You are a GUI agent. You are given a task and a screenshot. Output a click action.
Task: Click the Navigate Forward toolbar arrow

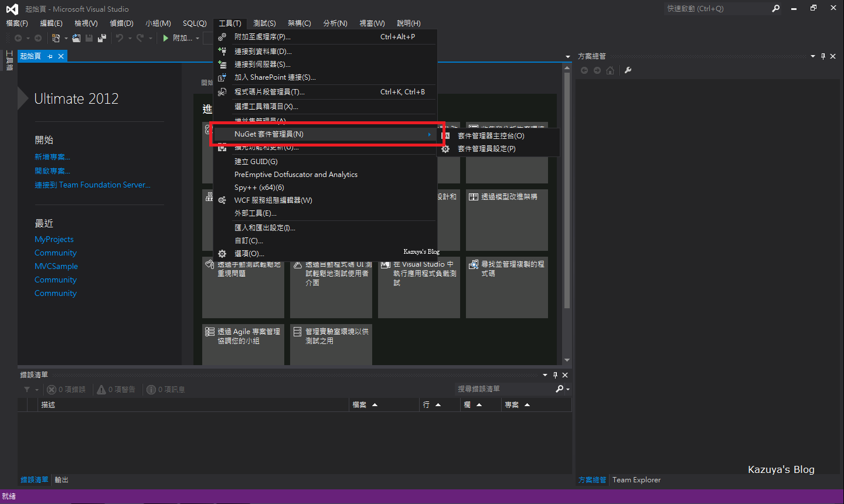(x=38, y=38)
